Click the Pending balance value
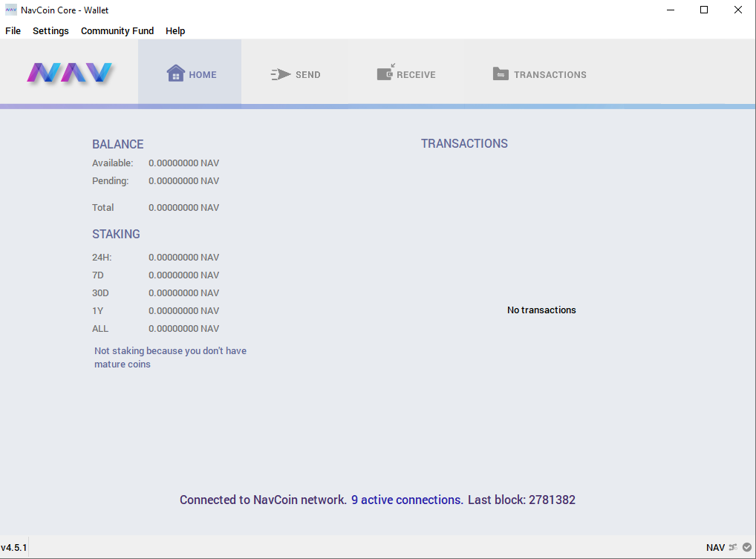Screen dimensions: 756x559 click(x=183, y=180)
